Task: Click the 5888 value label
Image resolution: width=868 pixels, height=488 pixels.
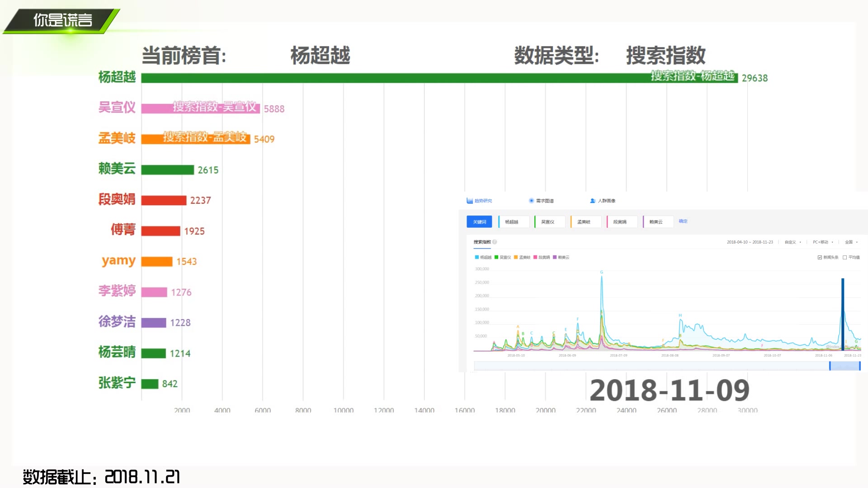Action: (274, 109)
